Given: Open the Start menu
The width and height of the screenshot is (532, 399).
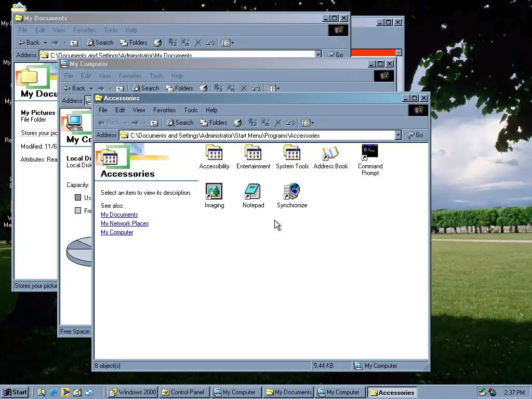Looking at the screenshot, I should [x=15, y=392].
